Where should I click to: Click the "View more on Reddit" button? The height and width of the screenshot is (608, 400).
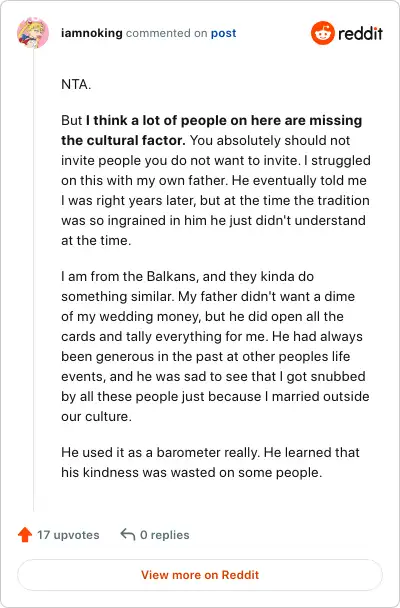coord(200,575)
